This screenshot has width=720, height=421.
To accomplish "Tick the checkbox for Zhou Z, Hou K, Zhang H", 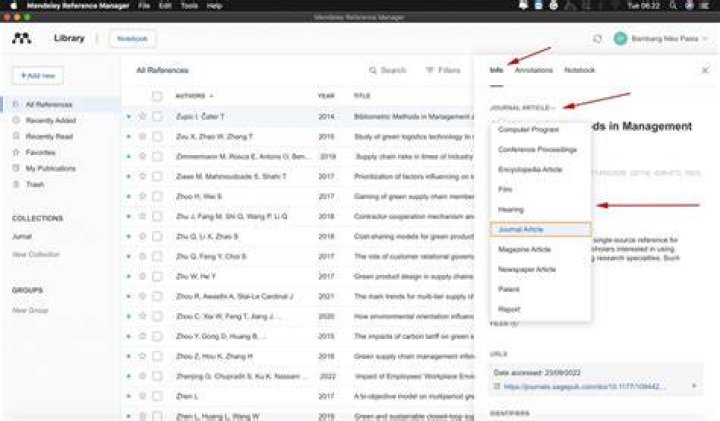I will coord(157,356).
